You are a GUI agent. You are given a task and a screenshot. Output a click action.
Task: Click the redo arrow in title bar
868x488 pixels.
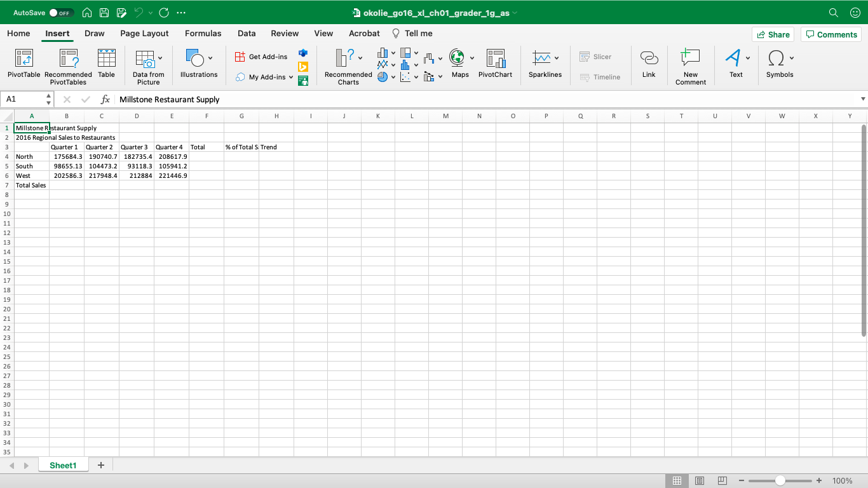(x=164, y=13)
